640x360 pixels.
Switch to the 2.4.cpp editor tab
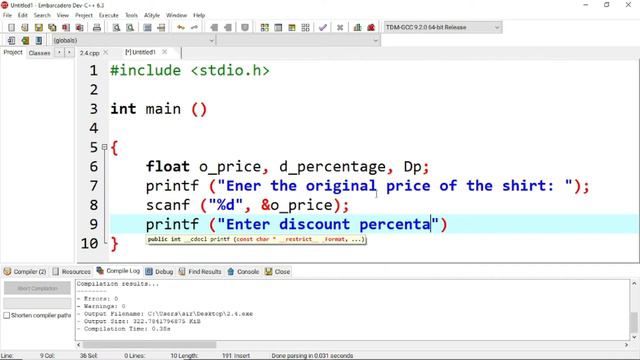click(89, 53)
